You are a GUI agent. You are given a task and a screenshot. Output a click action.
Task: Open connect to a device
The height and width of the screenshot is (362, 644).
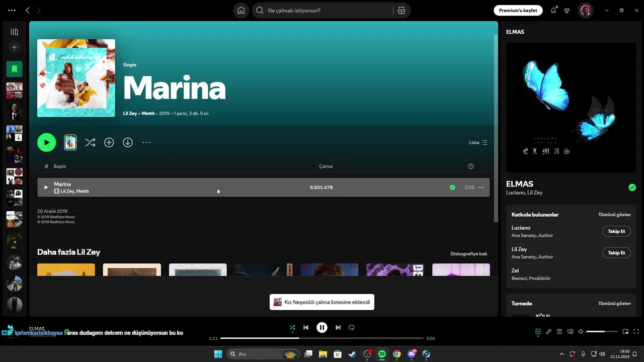tap(570, 332)
